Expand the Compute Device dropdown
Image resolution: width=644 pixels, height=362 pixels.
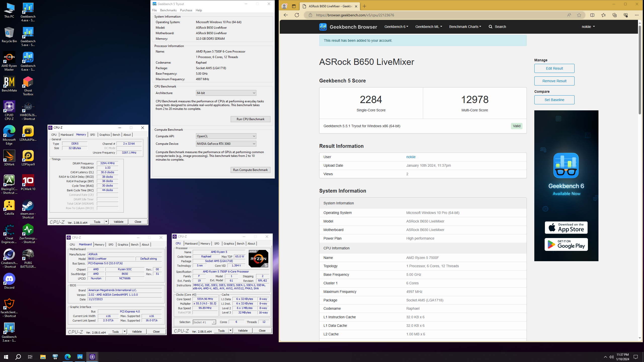pyautogui.click(x=226, y=144)
